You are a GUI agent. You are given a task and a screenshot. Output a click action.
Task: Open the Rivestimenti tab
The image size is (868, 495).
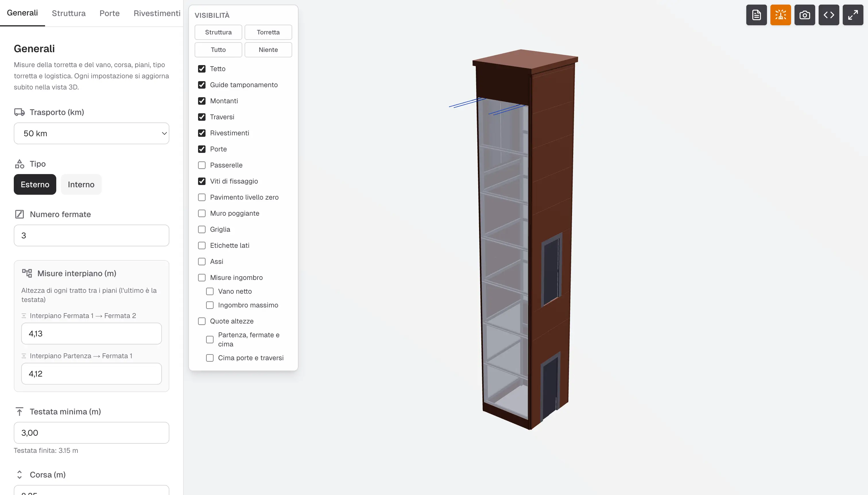click(157, 13)
